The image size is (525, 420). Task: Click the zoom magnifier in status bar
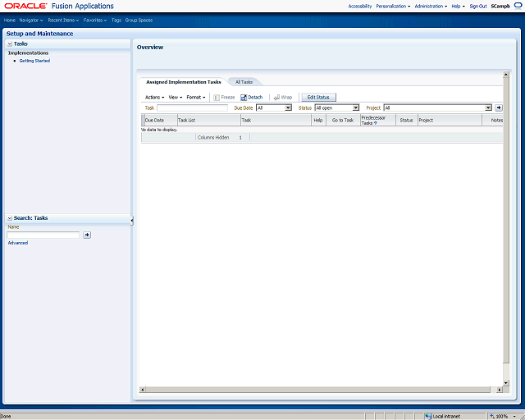pyautogui.click(x=492, y=417)
